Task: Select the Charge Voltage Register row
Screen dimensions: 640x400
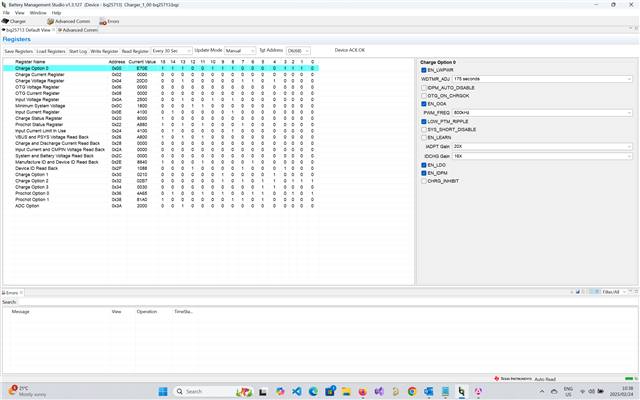Action: coord(161,81)
